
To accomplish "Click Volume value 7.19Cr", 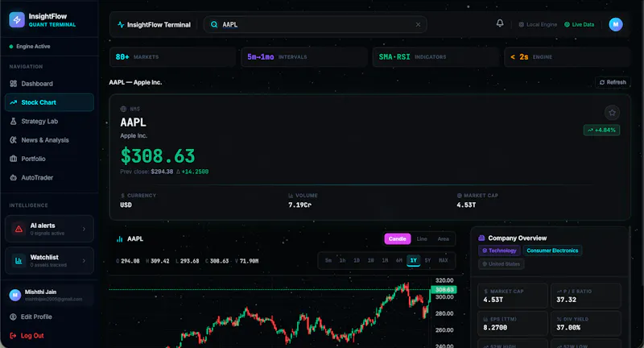I will coord(299,205).
